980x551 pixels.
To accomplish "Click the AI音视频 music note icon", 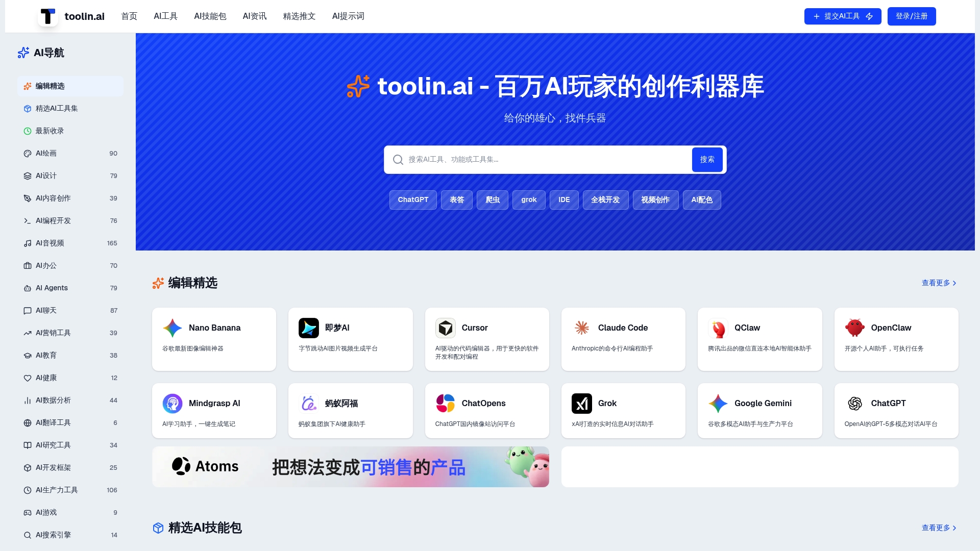I will point(27,243).
